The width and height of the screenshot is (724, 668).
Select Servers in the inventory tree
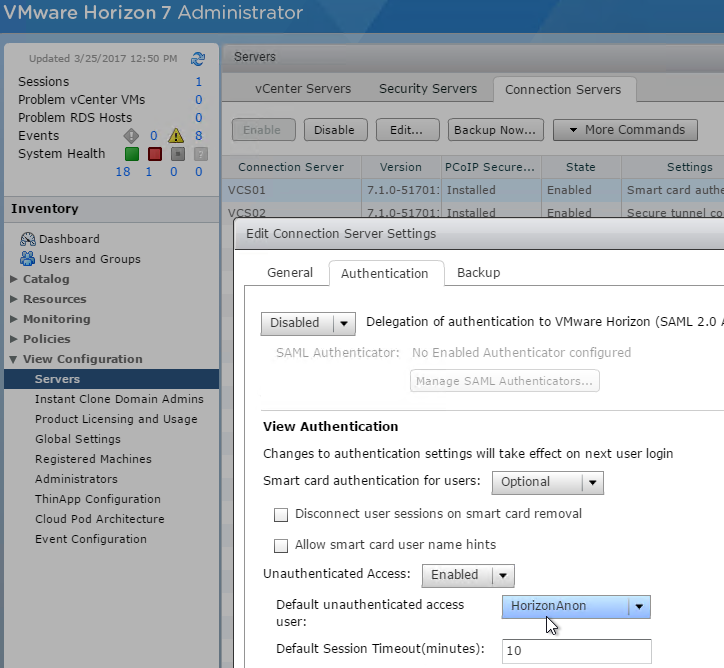click(x=111, y=379)
